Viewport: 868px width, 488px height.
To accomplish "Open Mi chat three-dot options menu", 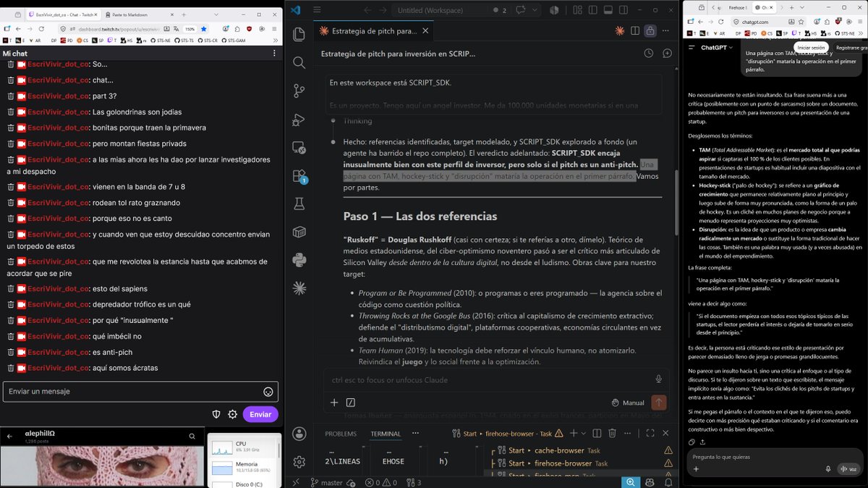I will (x=273, y=54).
